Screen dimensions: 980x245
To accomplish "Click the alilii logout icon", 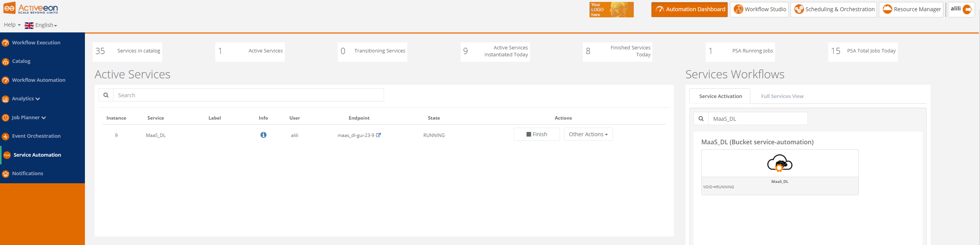I will pos(967,9).
